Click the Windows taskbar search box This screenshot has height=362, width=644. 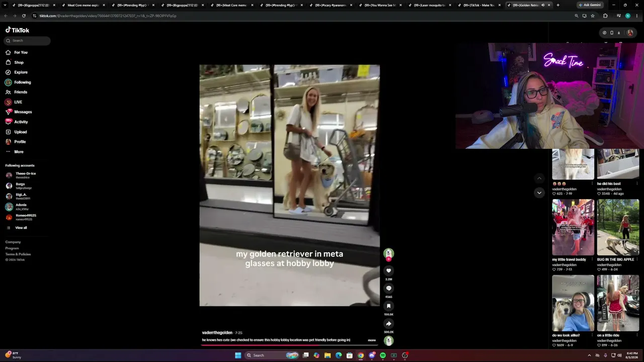[x=272, y=355]
